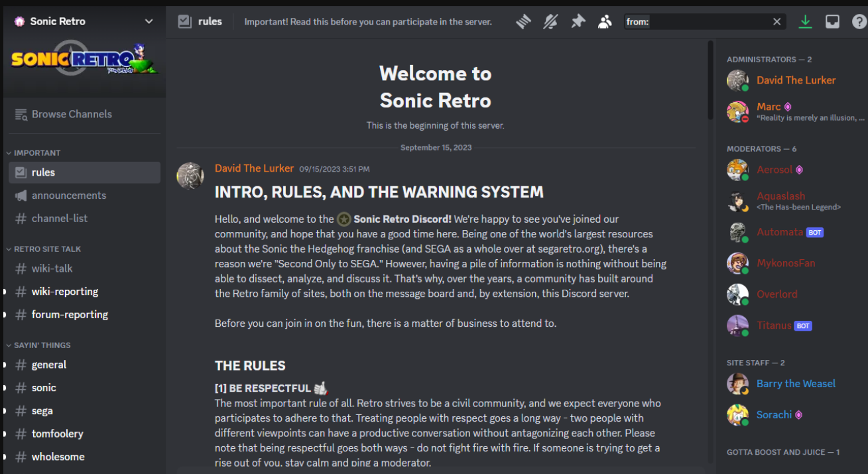Screen dimensions: 868x474
Task: Click Marc's avatar in member list
Action: pos(737,111)
